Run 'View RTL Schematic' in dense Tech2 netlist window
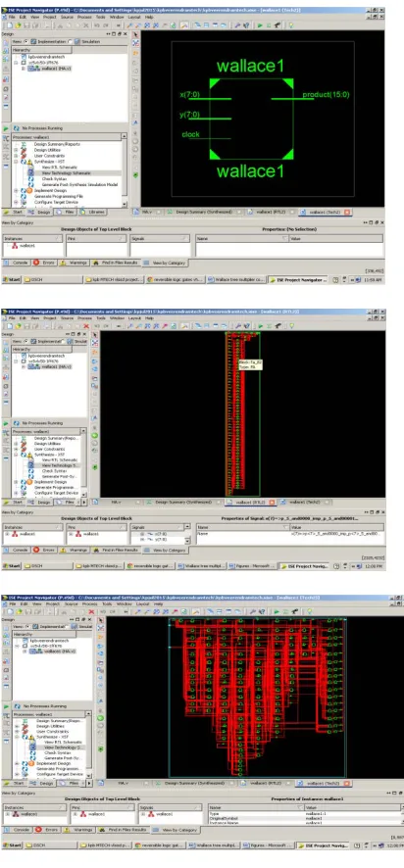Screen dimensions: 404x868 63,742
